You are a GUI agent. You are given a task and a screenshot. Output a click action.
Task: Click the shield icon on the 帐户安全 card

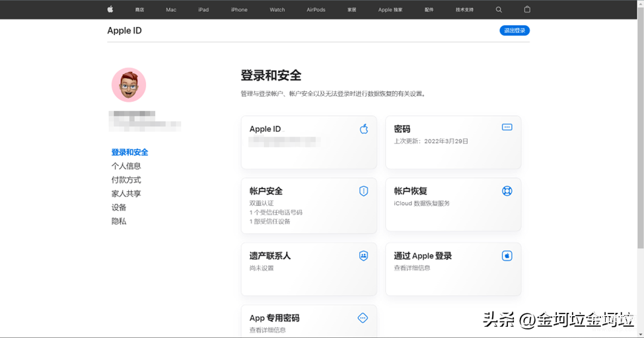(x=363, y=190)
